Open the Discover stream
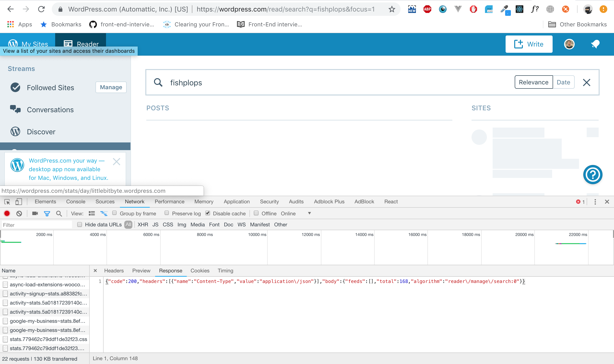 [x=41, y=132]
